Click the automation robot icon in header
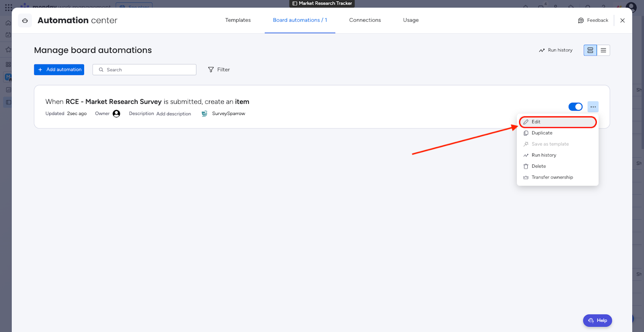The height and width of the screenshot is (332, 644). 25,21
